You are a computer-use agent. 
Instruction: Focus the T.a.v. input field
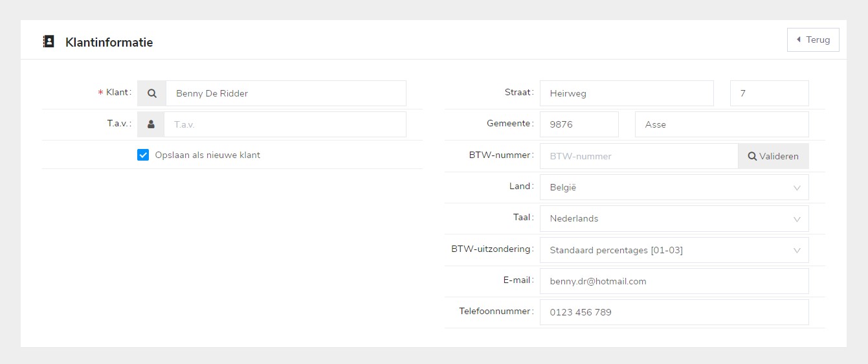(285, 124)
